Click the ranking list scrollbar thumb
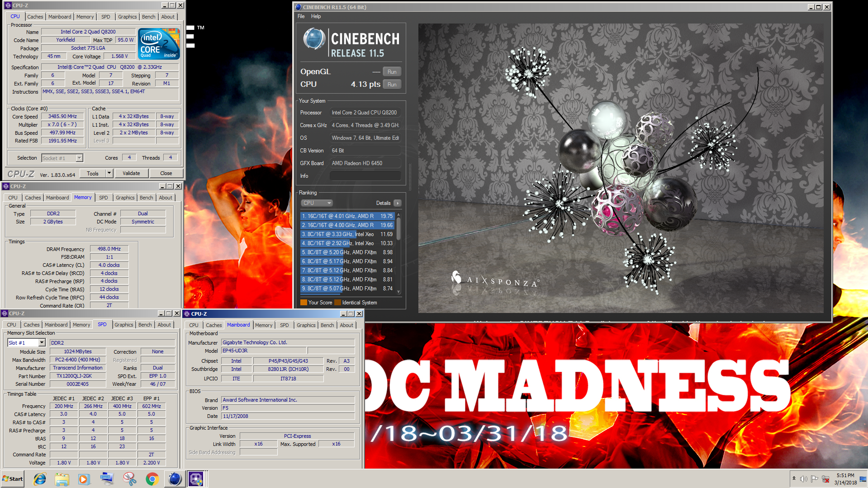The width and height of the screenshot is (868, 488). (398, 230)
